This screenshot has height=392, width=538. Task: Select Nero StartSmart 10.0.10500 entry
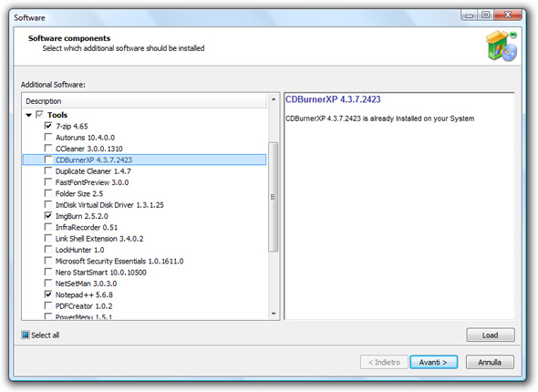pyautogui.click(x=101, y=273)
